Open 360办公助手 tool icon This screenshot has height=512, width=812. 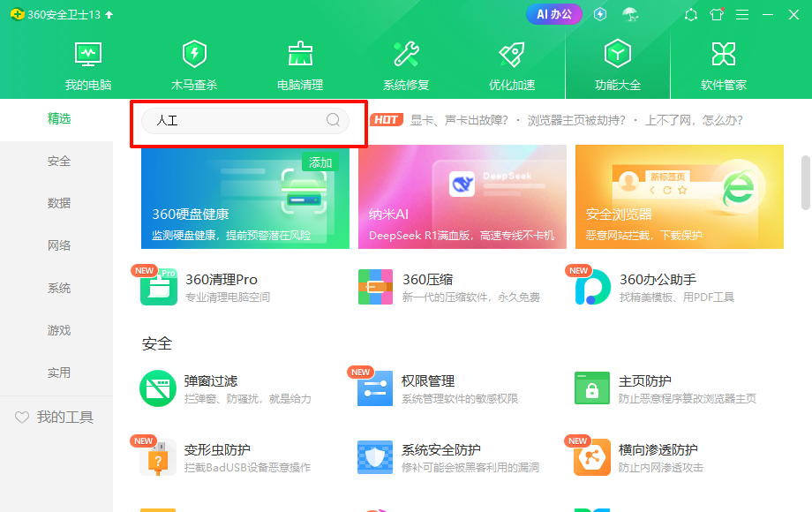(592, 287)
